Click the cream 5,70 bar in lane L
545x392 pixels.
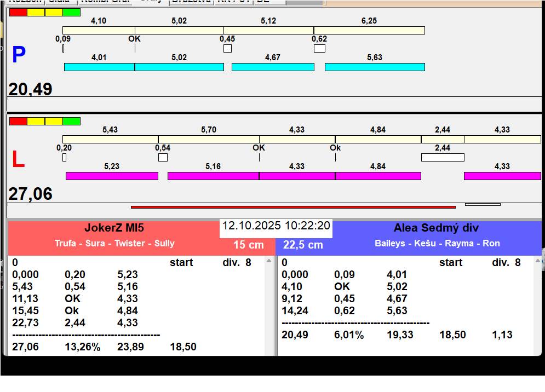pyautogui.click(x=209, y=139)
